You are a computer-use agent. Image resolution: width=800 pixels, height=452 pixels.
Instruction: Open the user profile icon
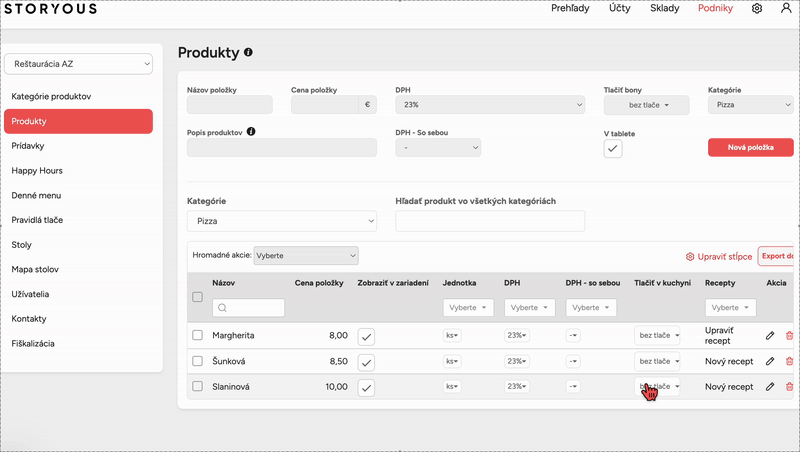tap(786, 8)
